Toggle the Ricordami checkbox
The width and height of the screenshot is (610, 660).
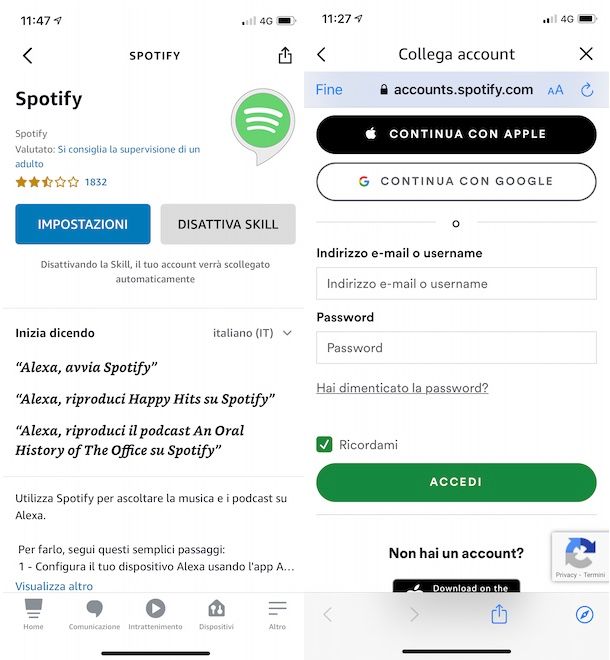point(324,444)
